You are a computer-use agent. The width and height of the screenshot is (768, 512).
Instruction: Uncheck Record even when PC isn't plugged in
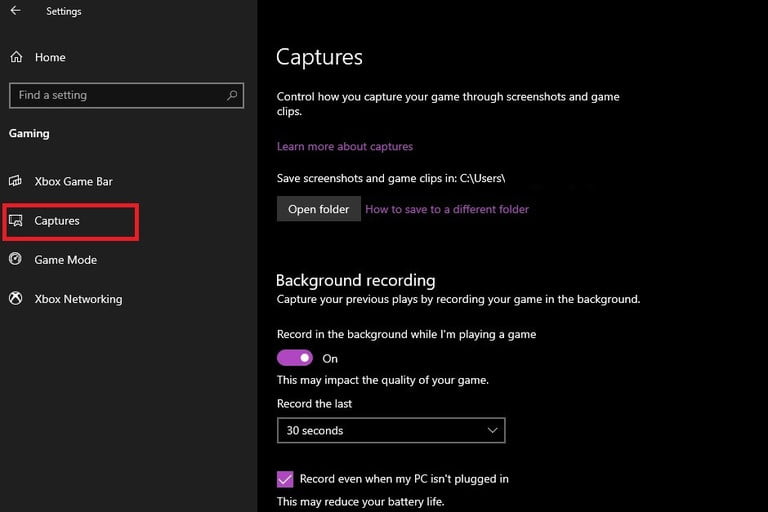point(285,479)
